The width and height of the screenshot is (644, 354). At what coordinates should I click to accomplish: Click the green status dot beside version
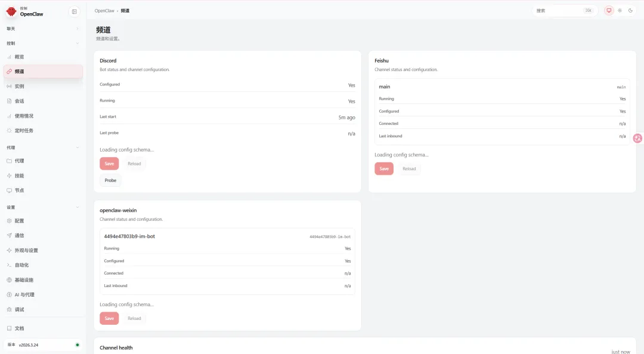click(x=77, y=345)
